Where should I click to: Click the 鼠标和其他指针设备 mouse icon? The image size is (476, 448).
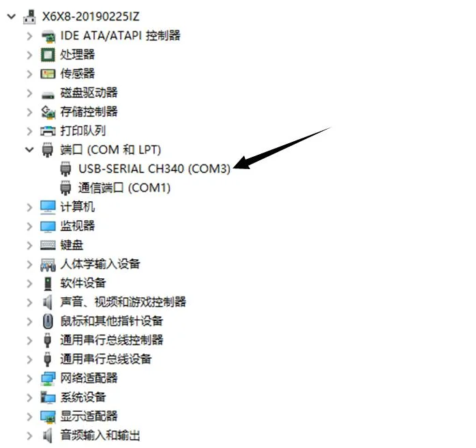[48, 321]
